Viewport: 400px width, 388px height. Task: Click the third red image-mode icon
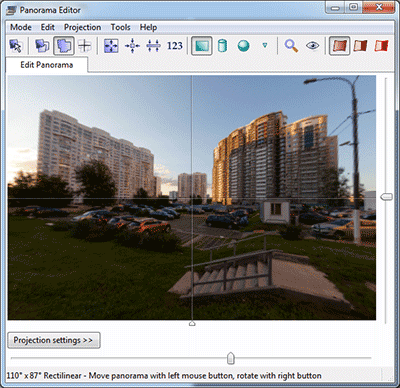click(381, 46)
